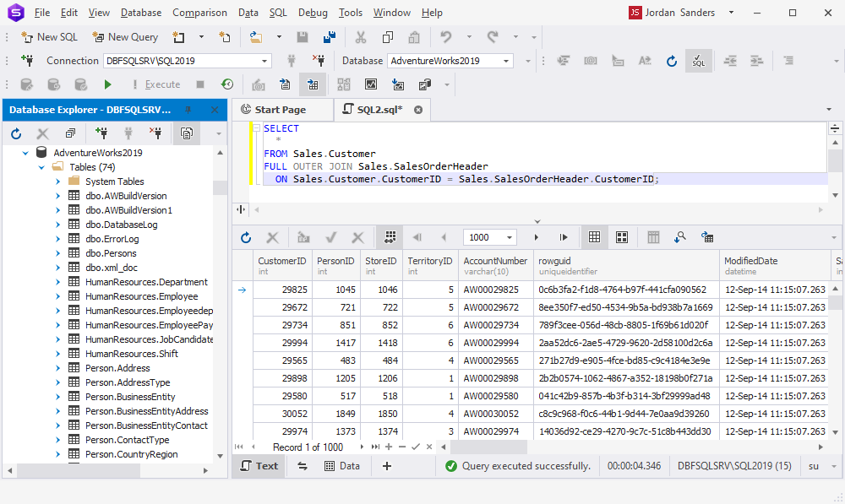
Task: Toggle paginal mode in the data grid
Action: tap(390, 237)
